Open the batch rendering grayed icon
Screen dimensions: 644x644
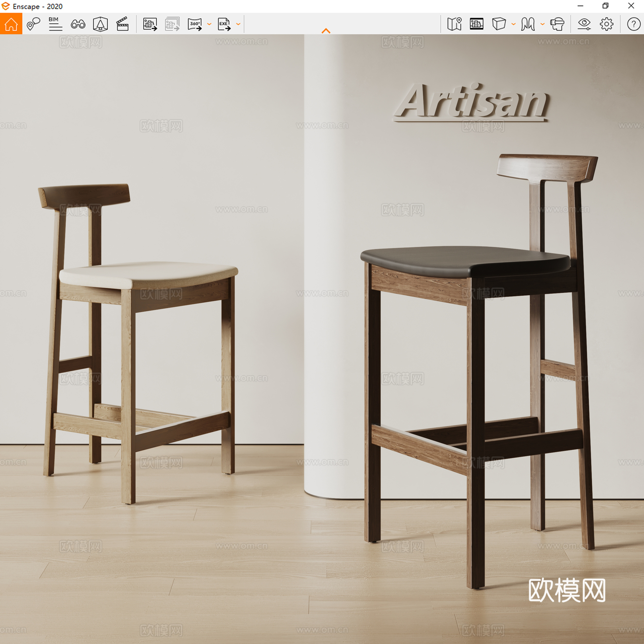point(172,24)
